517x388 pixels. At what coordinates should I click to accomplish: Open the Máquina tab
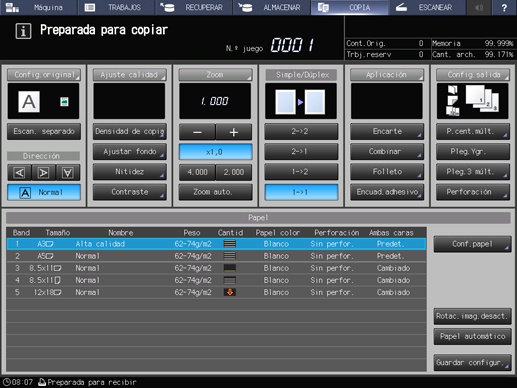(x=39, y=7)
